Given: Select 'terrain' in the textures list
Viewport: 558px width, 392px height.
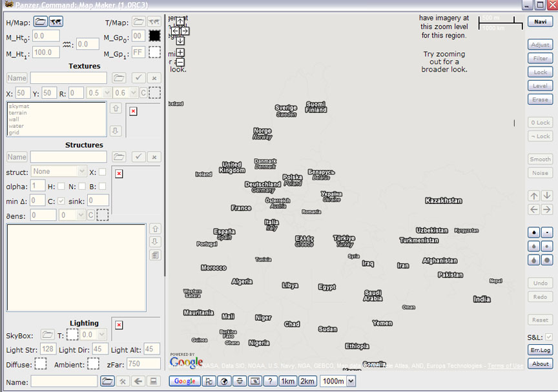Looking at the screenshot, I should click(18, 113).
